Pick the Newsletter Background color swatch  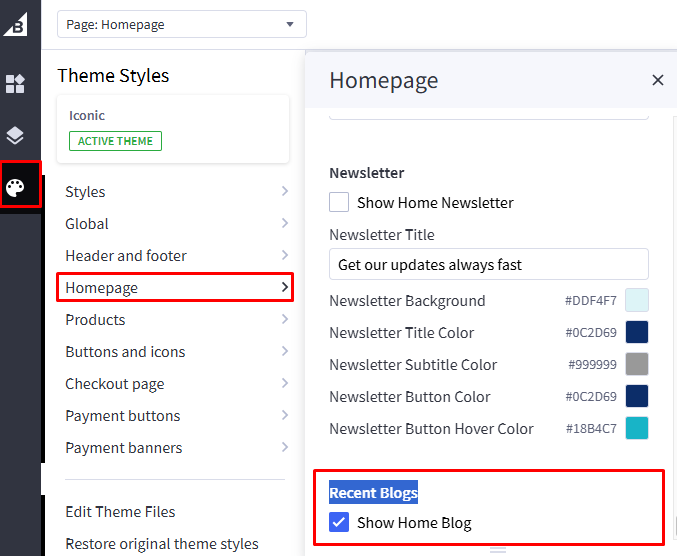pyautogui.click(x=637, y=300)
